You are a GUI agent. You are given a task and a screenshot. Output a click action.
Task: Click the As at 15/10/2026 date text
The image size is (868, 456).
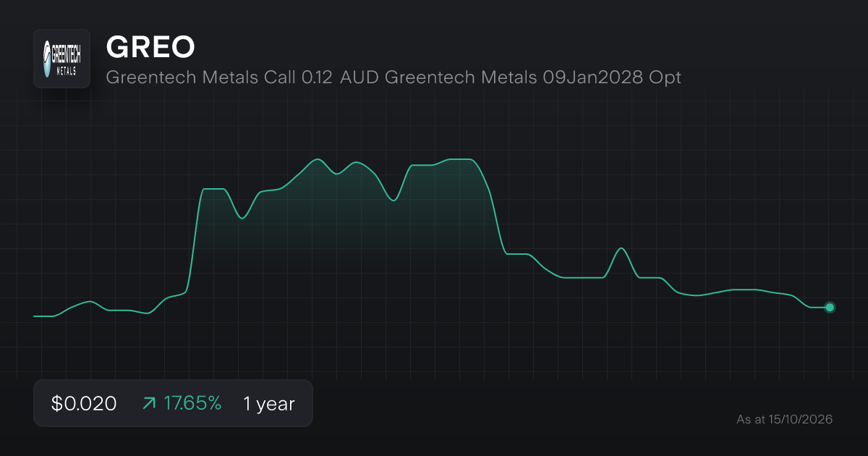point(784,419)
